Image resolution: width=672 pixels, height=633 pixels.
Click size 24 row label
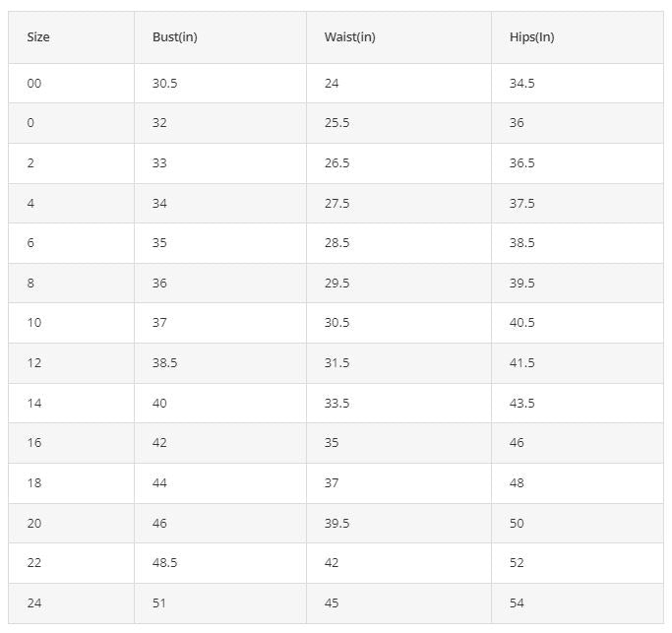click(34, 603)
